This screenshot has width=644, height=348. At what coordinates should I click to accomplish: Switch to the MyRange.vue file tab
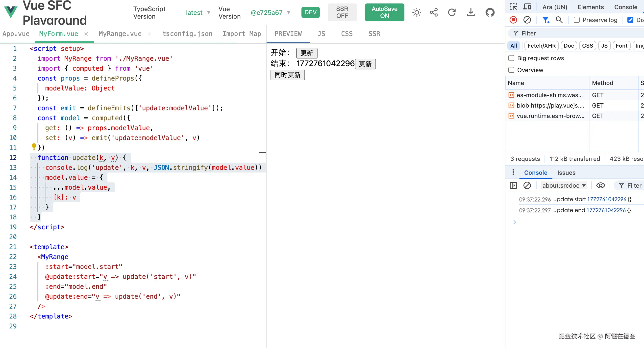coord(120,34)
